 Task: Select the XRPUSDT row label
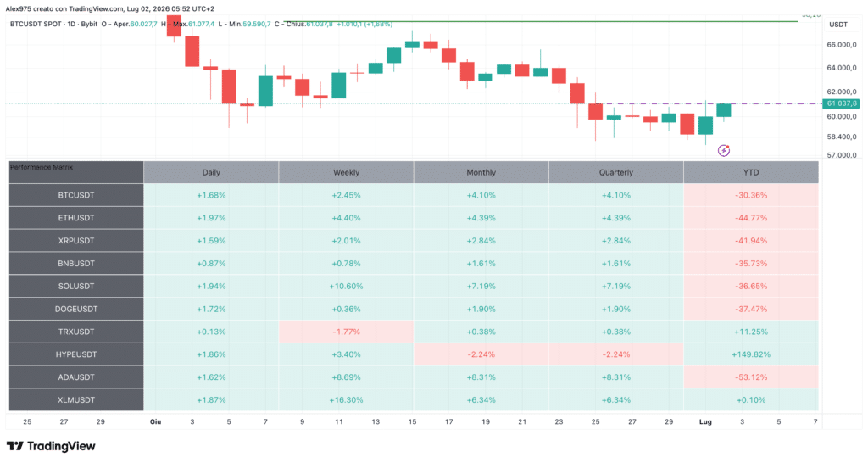coord(75,240)
